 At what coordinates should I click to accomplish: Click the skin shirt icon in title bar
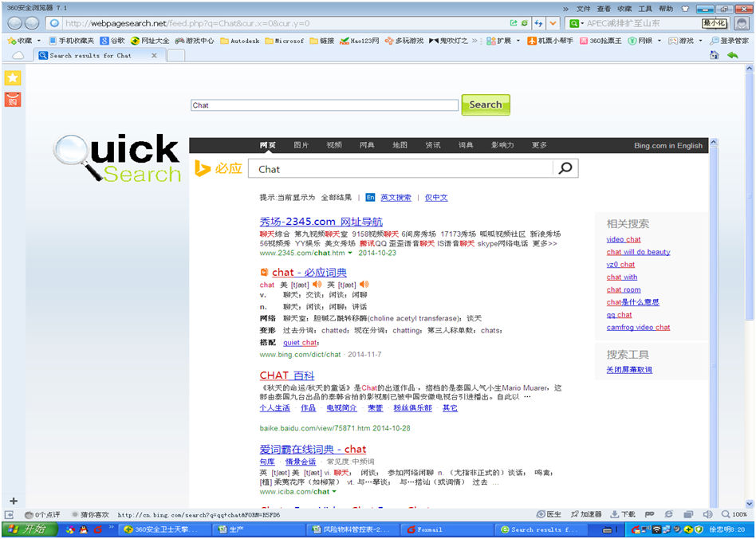[x=685, y=9]
